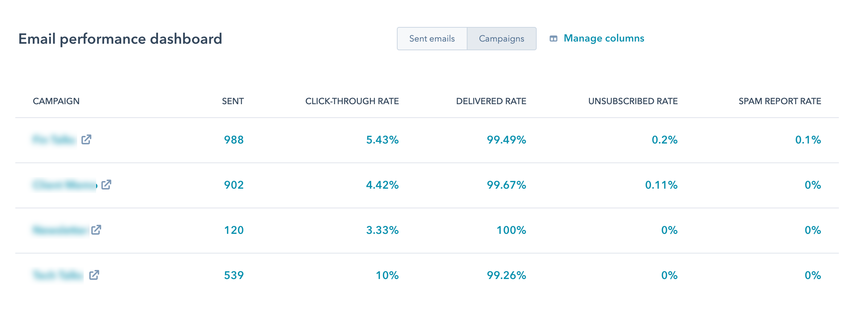Screen dimensions: 868x330
Task: Click the 988 sent count
Action: click(234, 140)
